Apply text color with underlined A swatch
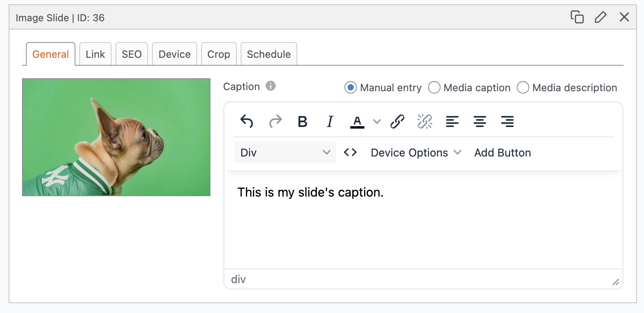644x313 pixels. (x=357, y=122)
